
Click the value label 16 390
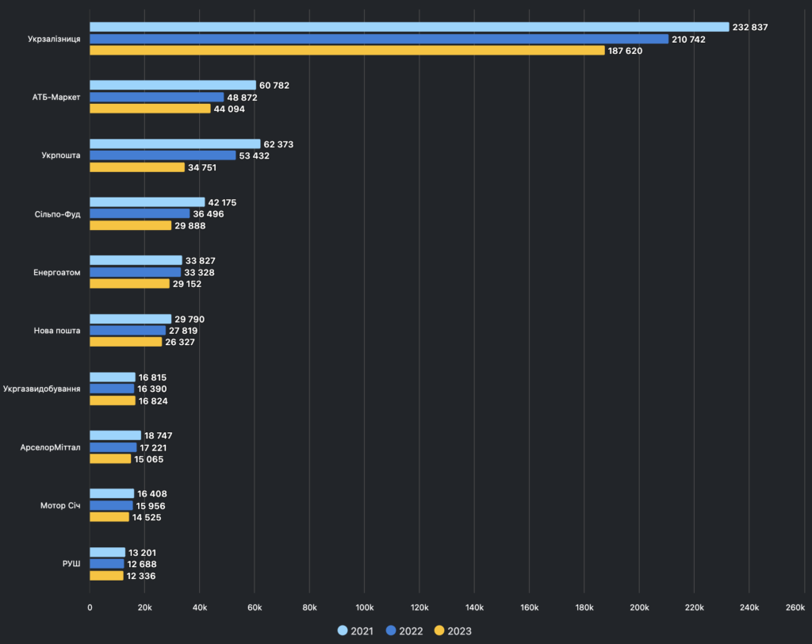click(x=151, y=389)
